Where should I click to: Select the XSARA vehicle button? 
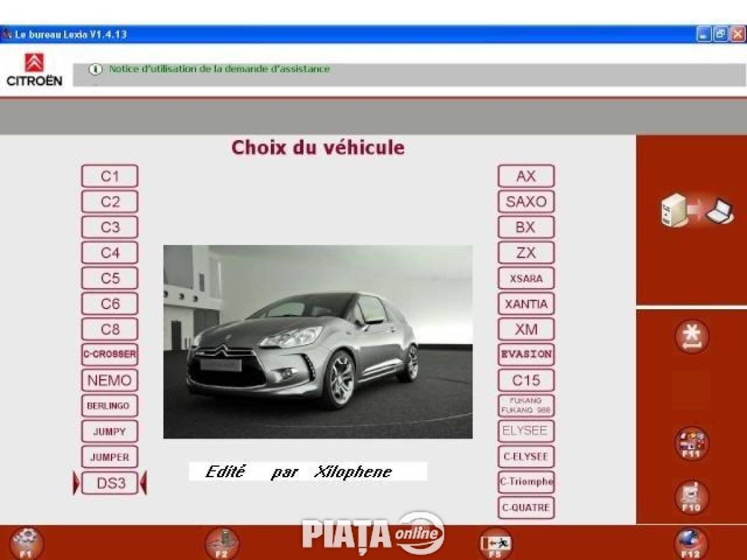pos(526,278)
